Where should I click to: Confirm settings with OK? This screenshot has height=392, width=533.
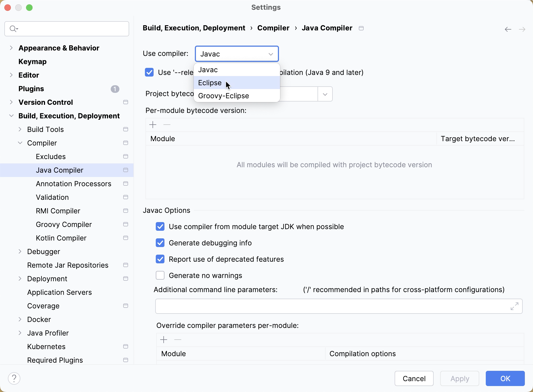pos(505,378)
